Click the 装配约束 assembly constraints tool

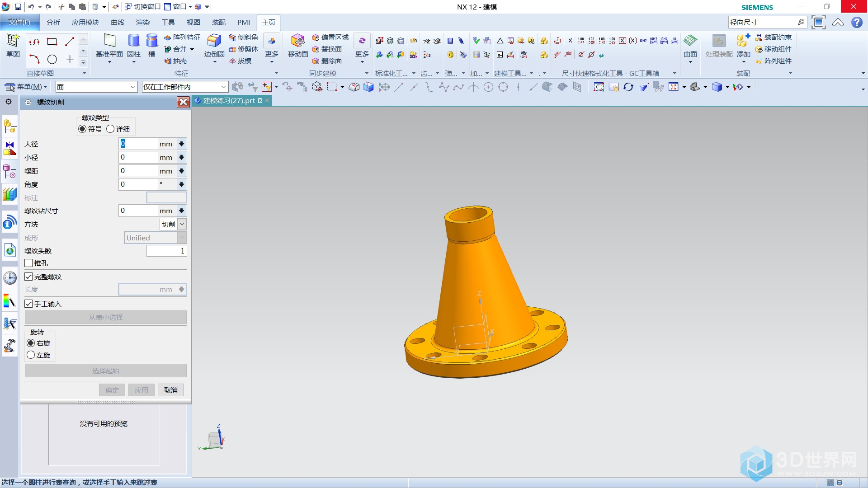[x=774, y=38]
